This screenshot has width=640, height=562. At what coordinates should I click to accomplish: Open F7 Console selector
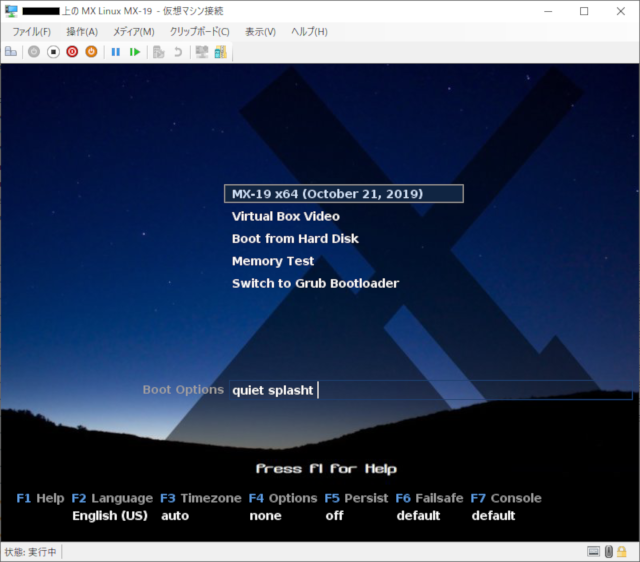coord(506,498)
